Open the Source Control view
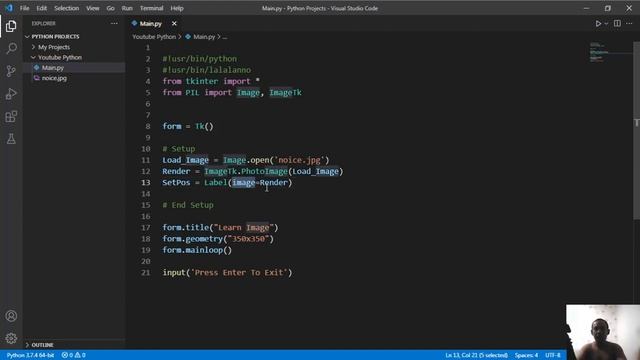The height and width of the screenshot is (360, 640). click(11, 71)
